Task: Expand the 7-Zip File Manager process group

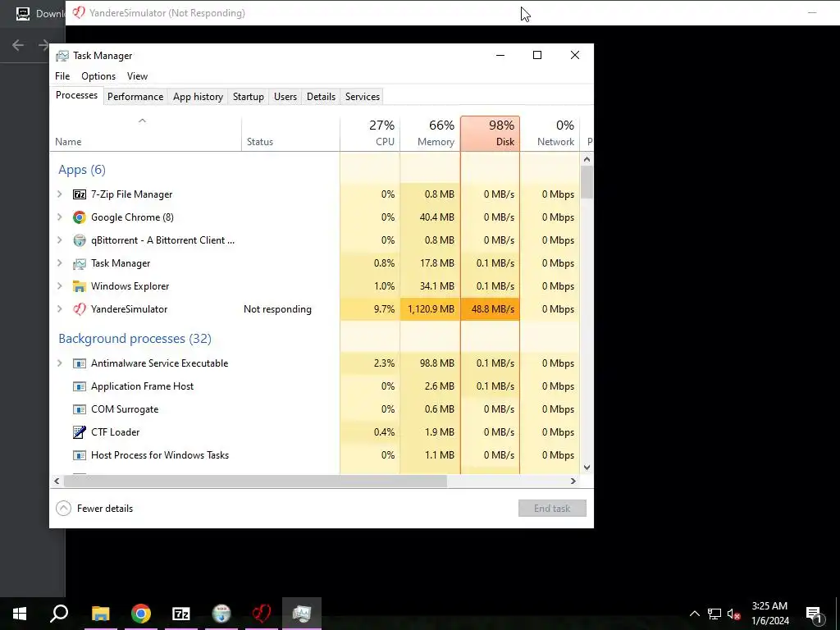Action: pos(59,194)
